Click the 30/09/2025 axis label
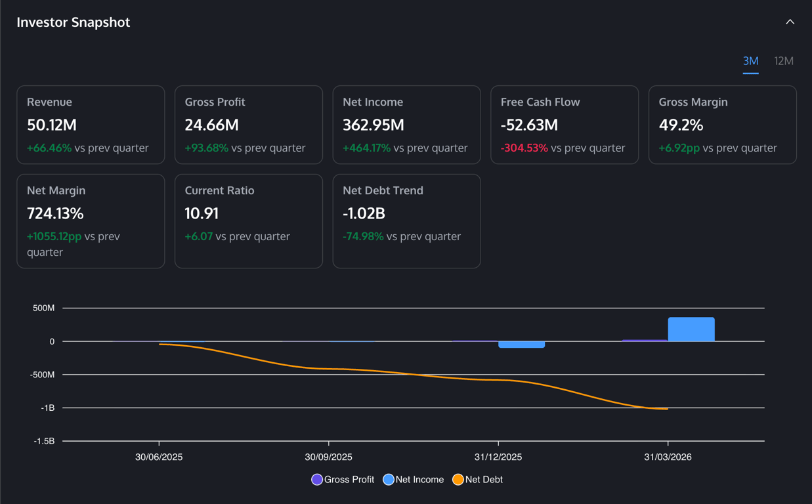 tap(329, 457)
